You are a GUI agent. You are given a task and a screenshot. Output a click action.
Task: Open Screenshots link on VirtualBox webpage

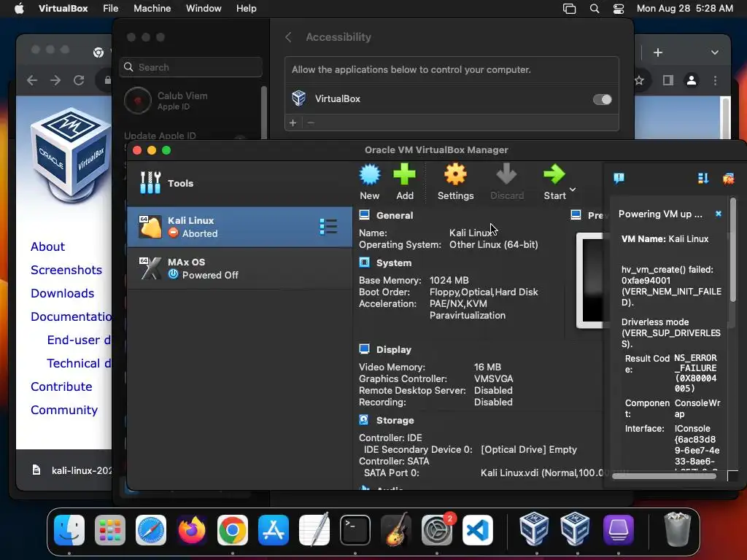(66, 270)
